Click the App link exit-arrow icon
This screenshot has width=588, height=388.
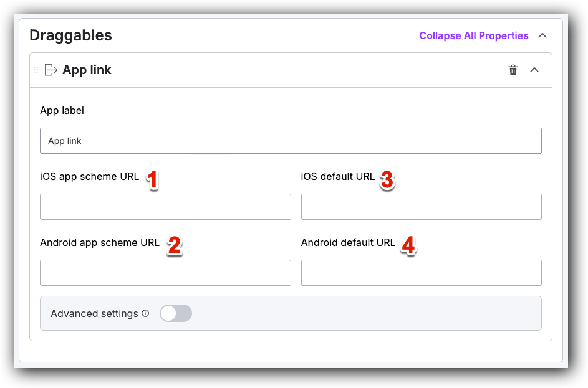[x=51, y=70]
